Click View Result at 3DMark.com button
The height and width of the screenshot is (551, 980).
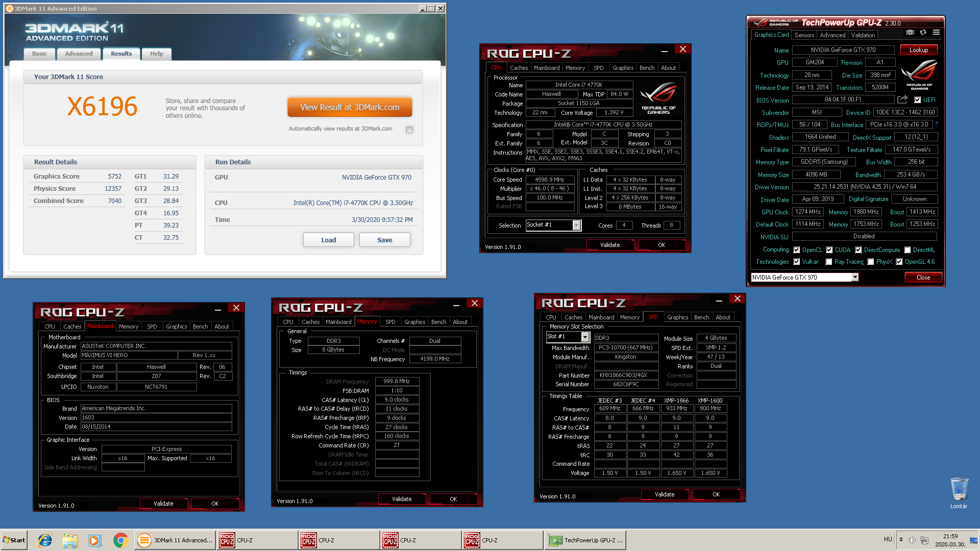coord(350,107)
